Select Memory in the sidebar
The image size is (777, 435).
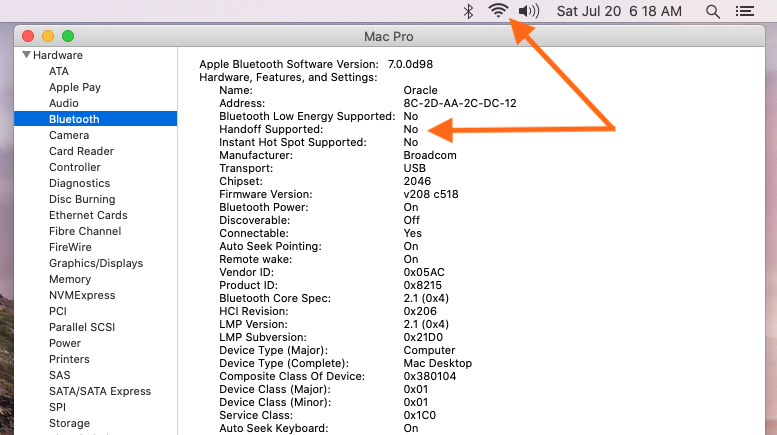(70, 279)
